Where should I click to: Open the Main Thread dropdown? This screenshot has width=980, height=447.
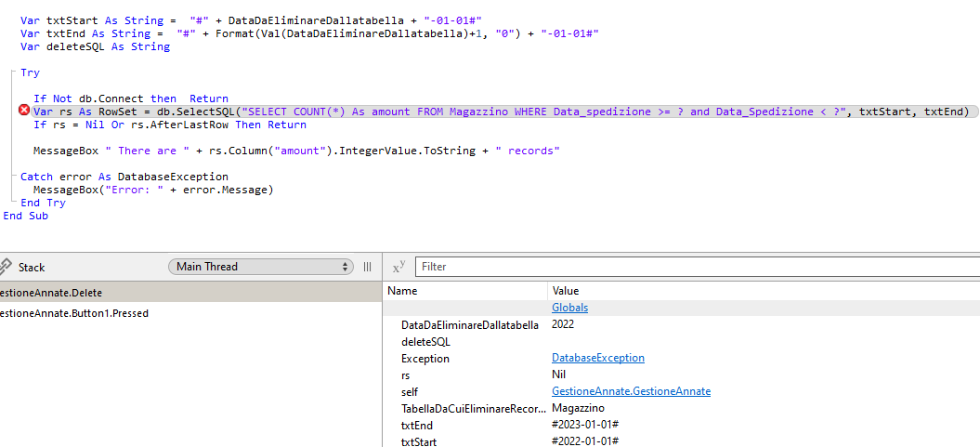(261, 267)
